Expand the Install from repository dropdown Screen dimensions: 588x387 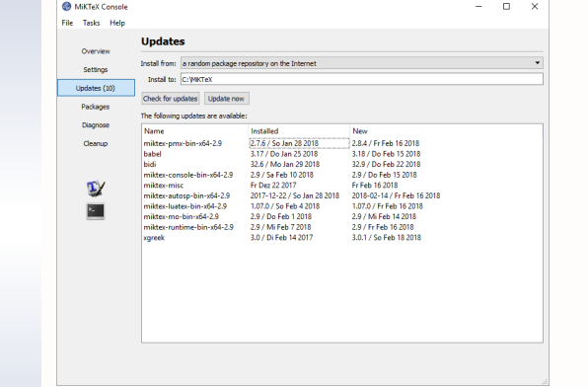tap(361, 63)
